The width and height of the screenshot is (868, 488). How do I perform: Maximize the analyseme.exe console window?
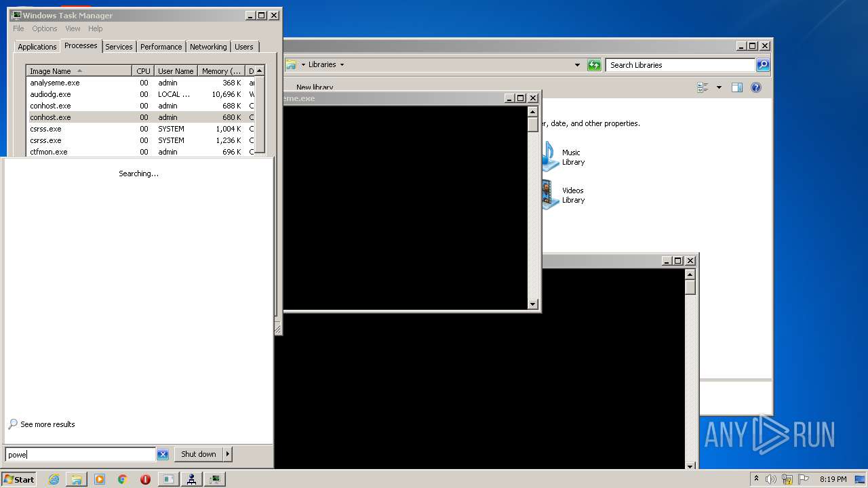pyautogui.click(x=521, y=98)
